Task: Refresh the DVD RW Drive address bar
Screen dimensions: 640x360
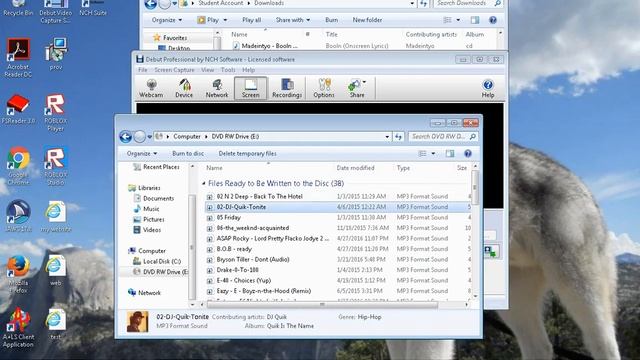Action: (399, 137)
